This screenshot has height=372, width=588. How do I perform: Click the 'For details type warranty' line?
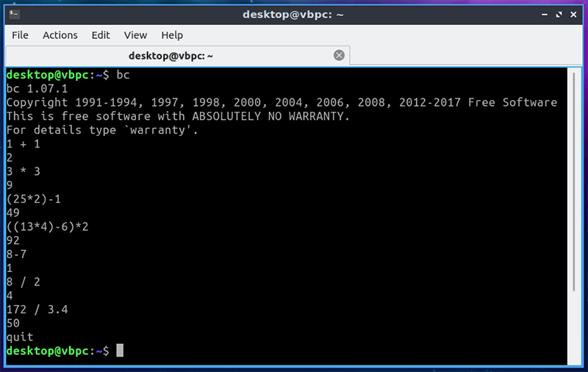[102, 130]
